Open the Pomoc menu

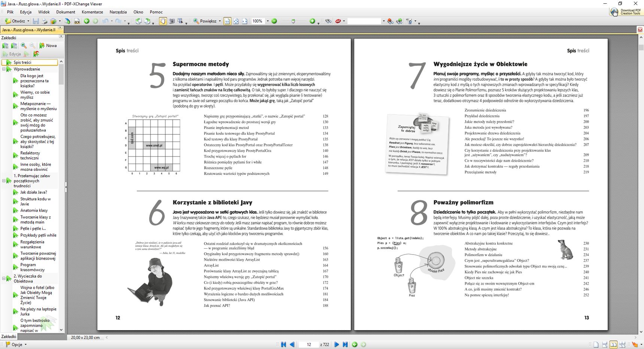click(156, 12)
